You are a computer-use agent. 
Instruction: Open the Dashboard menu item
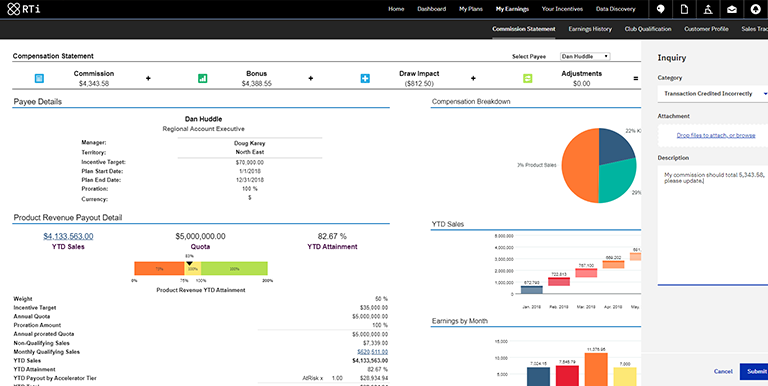tap(432, 9)
